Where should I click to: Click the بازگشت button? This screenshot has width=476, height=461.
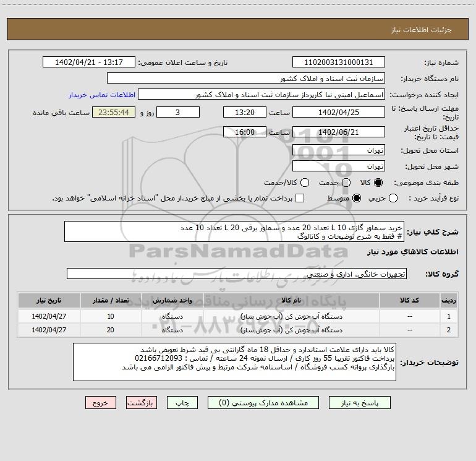142,403
